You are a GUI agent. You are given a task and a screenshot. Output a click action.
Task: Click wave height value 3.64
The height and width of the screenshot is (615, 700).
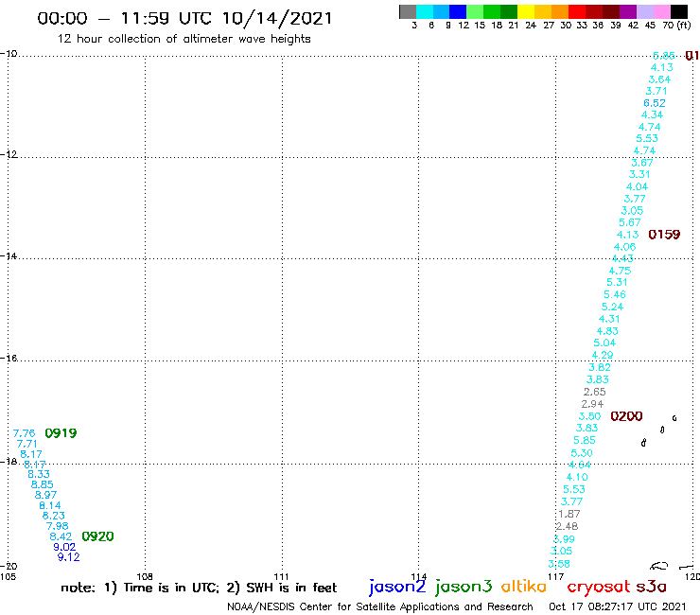[x=659, y=79]
